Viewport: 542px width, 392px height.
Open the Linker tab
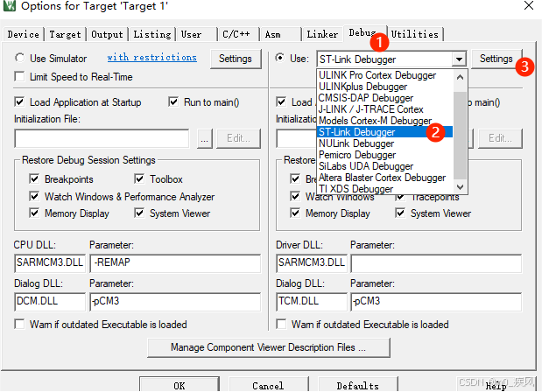click(x=322, y=34)
